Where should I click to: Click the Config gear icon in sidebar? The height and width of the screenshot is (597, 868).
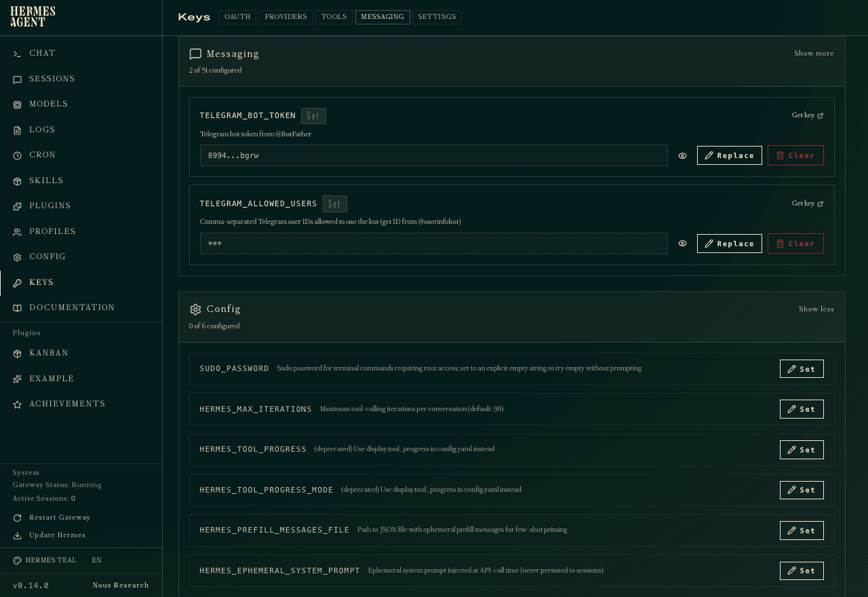click(17, 257)
